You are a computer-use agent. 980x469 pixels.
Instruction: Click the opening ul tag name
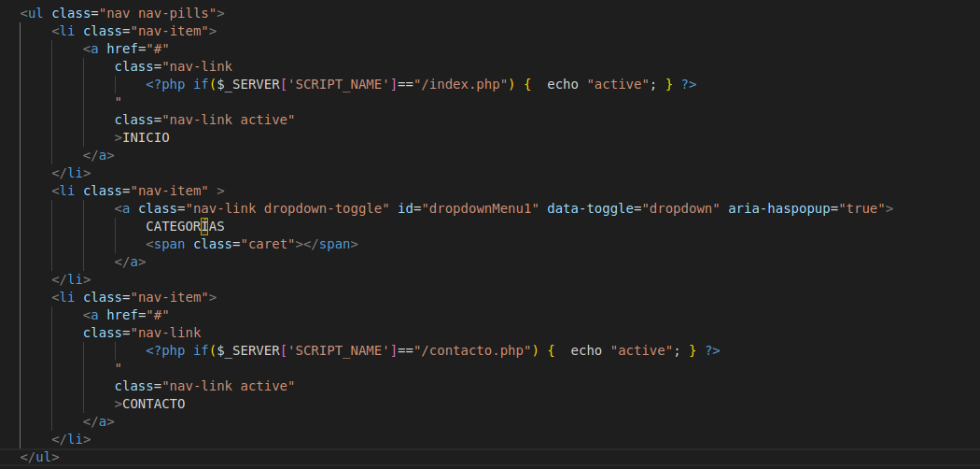tap(35, 13)
